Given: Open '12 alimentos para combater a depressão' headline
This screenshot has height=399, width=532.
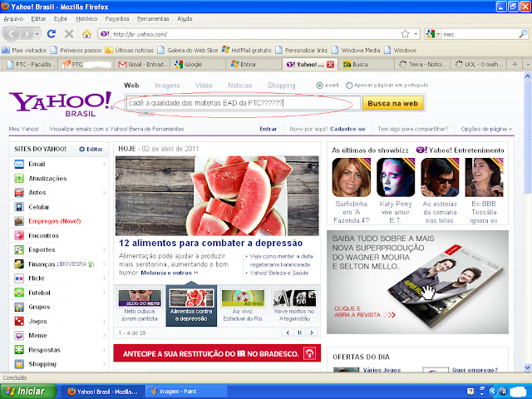Looking at the screenshot, I should pos(210,244).
